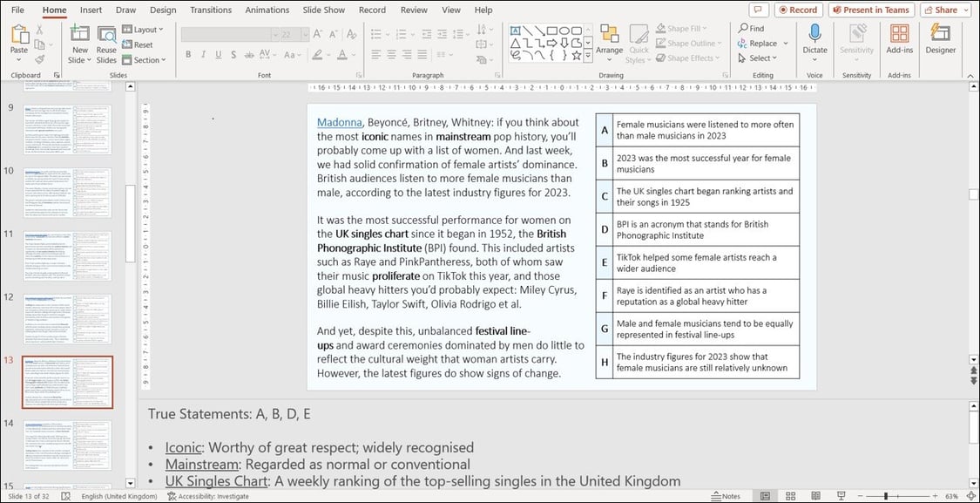The image size is (980, 503).
Task: Toggle bold formatting
Action: (188, 54)
